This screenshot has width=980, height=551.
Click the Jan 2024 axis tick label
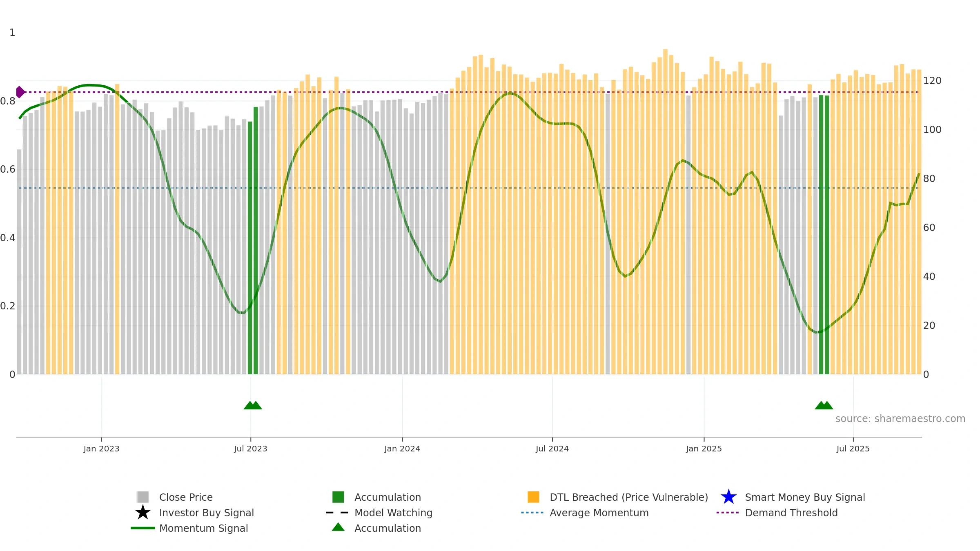[x=402, y=449]
